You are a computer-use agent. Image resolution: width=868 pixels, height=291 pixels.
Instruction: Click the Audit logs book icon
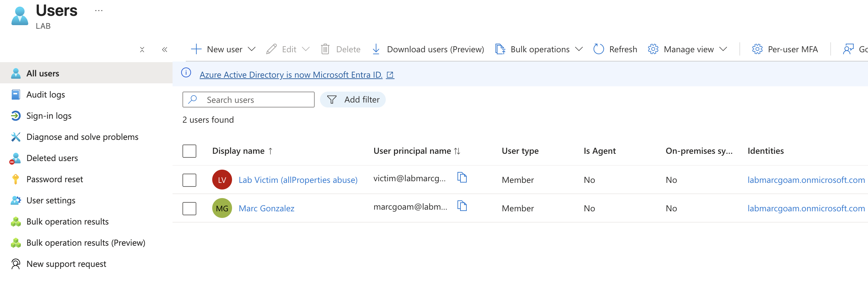pos(16,95)
